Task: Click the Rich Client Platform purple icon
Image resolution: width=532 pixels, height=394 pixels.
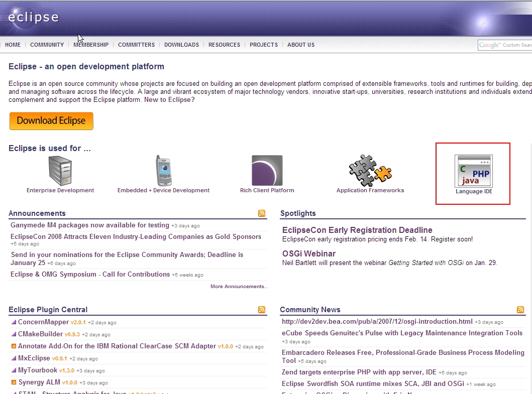Action: [267, 171]
